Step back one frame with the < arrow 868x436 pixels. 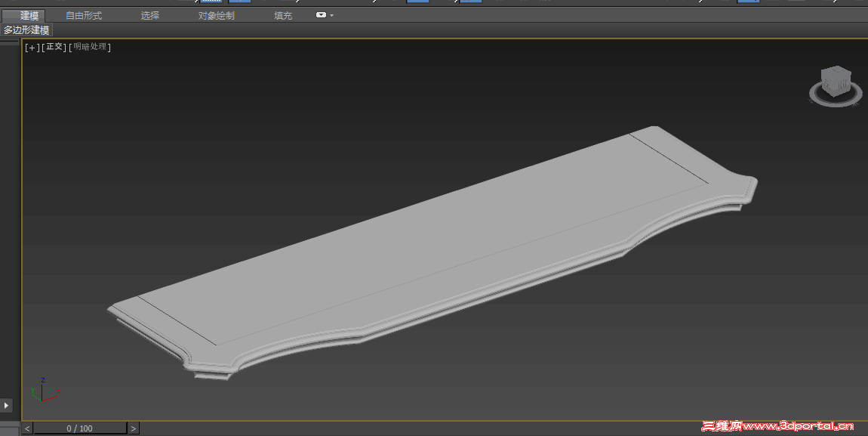[28, 428]
